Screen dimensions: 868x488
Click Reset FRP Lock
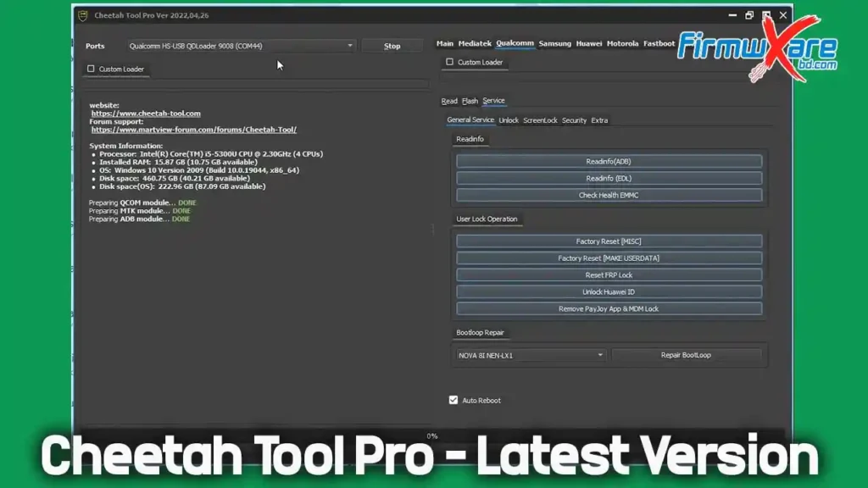coord(608,274)
